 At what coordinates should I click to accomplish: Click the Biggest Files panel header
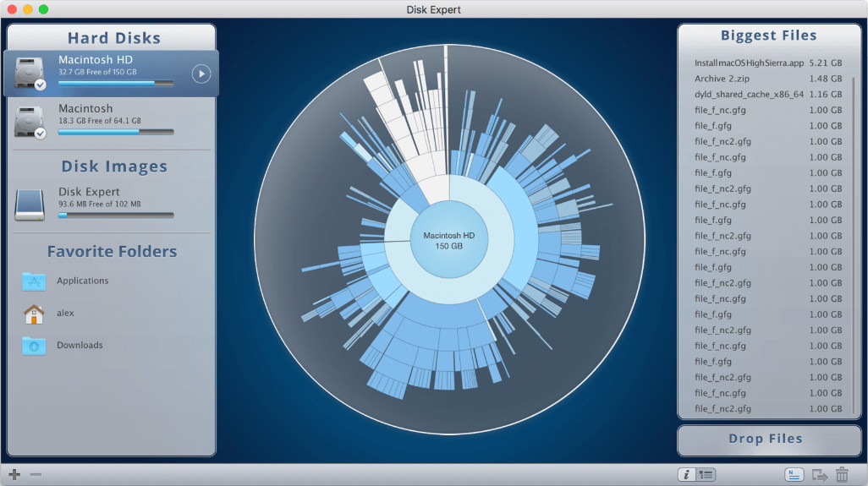tap(768, 35)
